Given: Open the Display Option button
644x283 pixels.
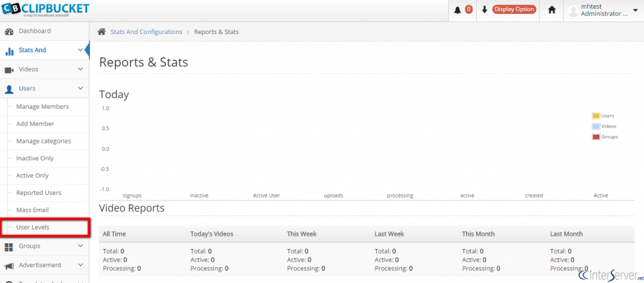Looking at the screenshot, I should click(514, 9).
